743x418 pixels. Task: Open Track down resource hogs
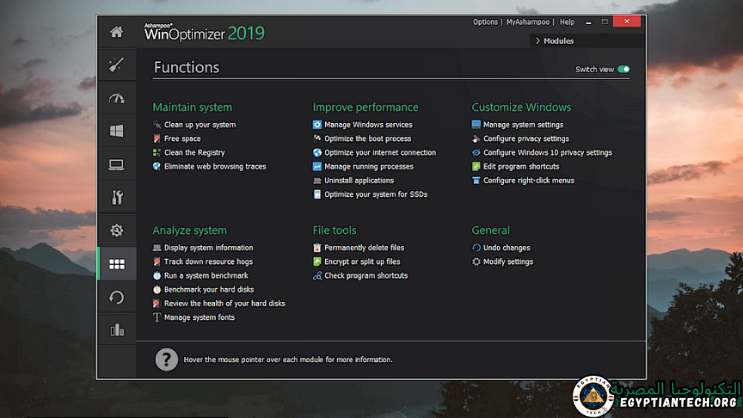(203, 262)
